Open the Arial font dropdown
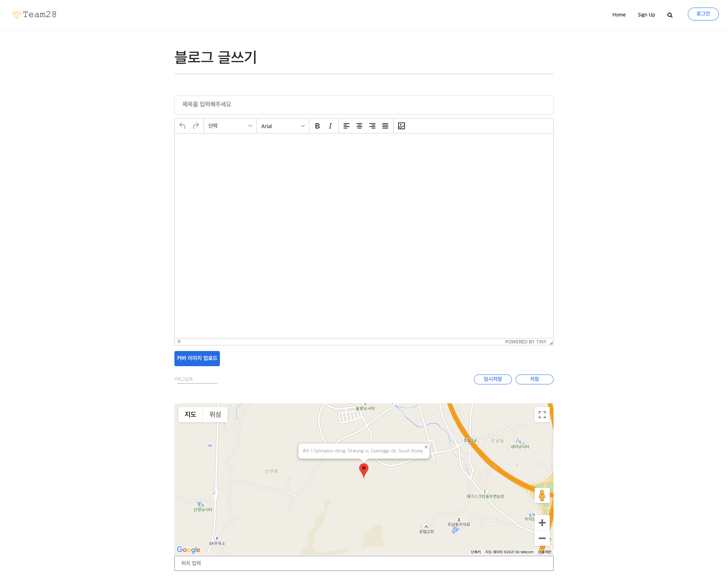This screenshot has width=728, height=583. pos(283,126)
